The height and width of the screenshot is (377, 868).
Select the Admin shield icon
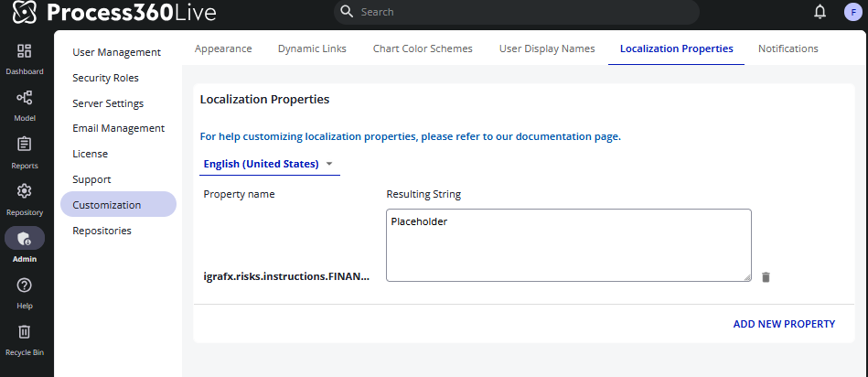coord(24,238)
